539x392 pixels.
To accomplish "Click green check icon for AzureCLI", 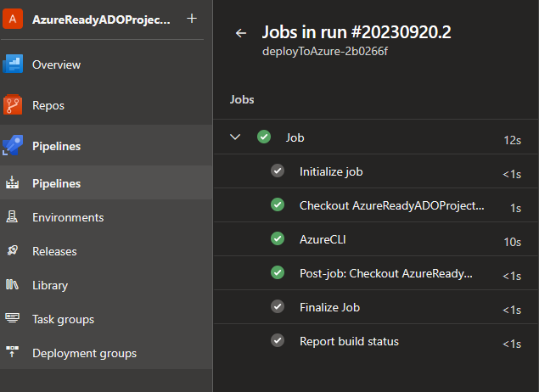I will [278, 238].
